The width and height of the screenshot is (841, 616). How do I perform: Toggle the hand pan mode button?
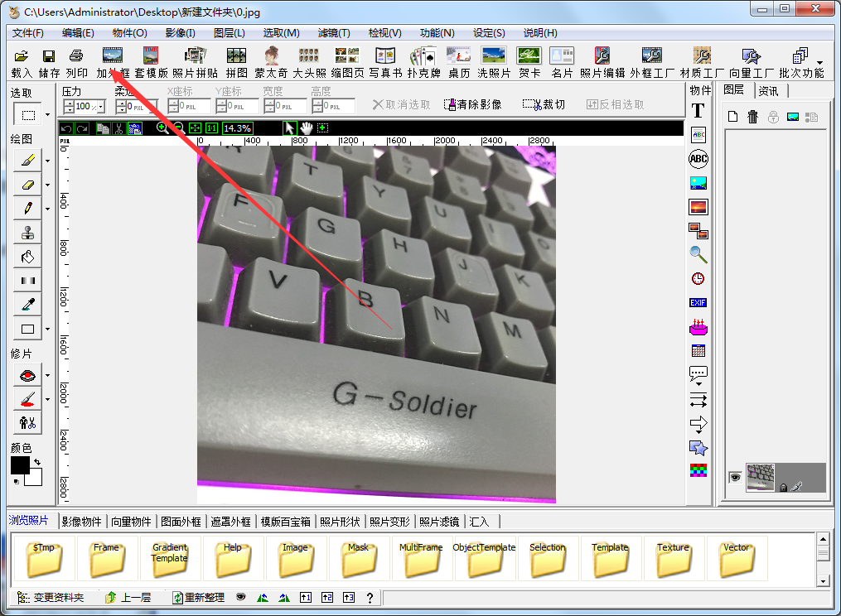pyautogui.click(x=307, y=128)
